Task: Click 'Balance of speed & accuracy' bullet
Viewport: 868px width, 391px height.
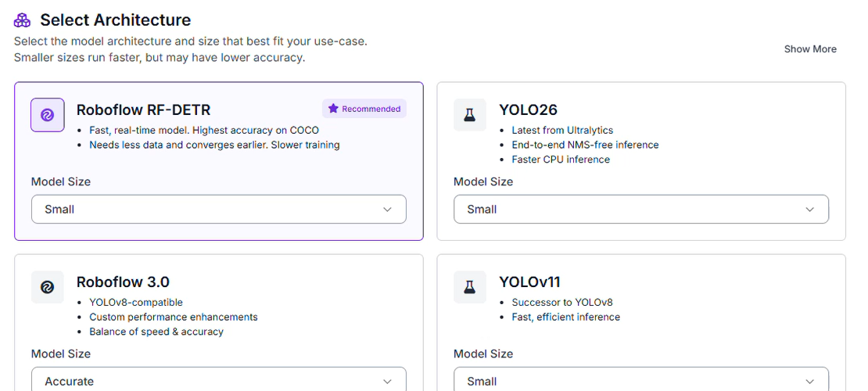Action: pos(156,332)
